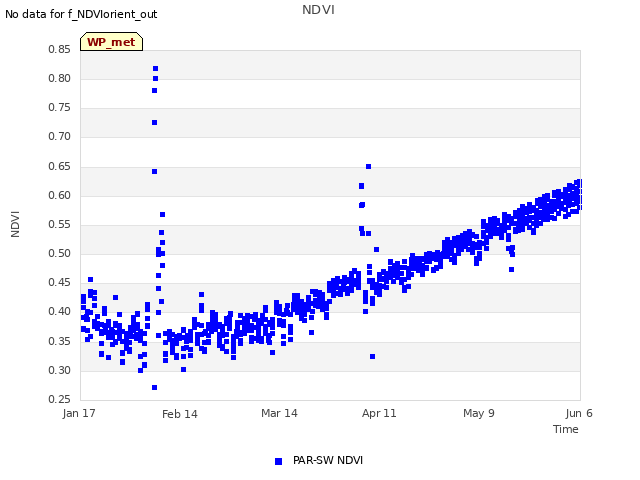Click the blue PAR-SW NDVI legend marker
640x480 pixels.
(x=278, y=461)
